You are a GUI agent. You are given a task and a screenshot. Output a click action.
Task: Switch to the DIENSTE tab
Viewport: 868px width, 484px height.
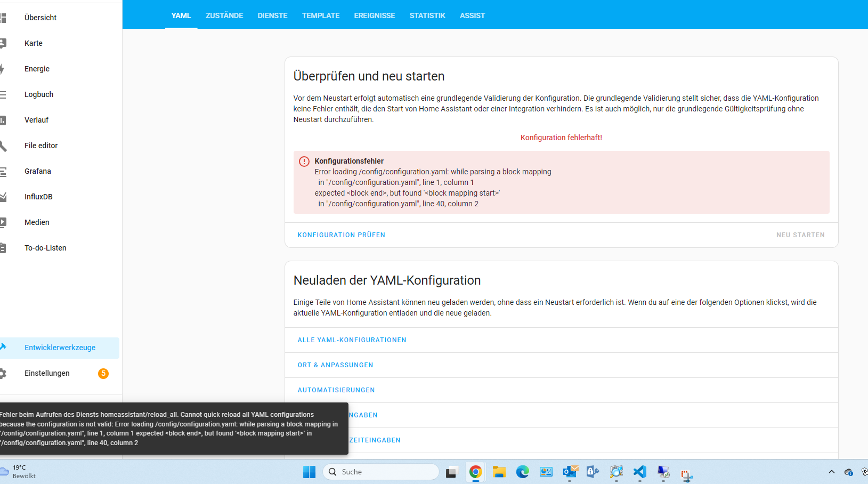tap(272, 15)
